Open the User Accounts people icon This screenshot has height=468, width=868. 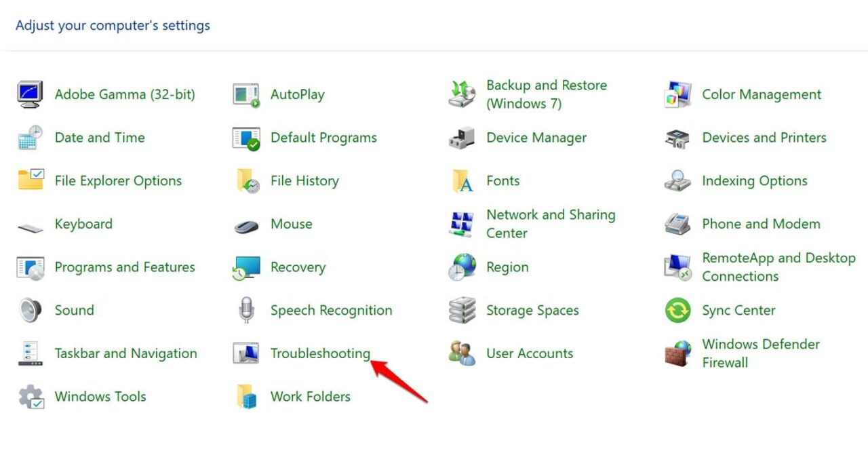[462, 353]
